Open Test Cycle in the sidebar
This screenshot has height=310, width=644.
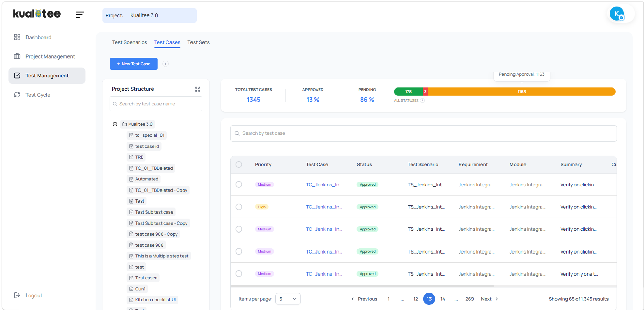tap(47, 95)
